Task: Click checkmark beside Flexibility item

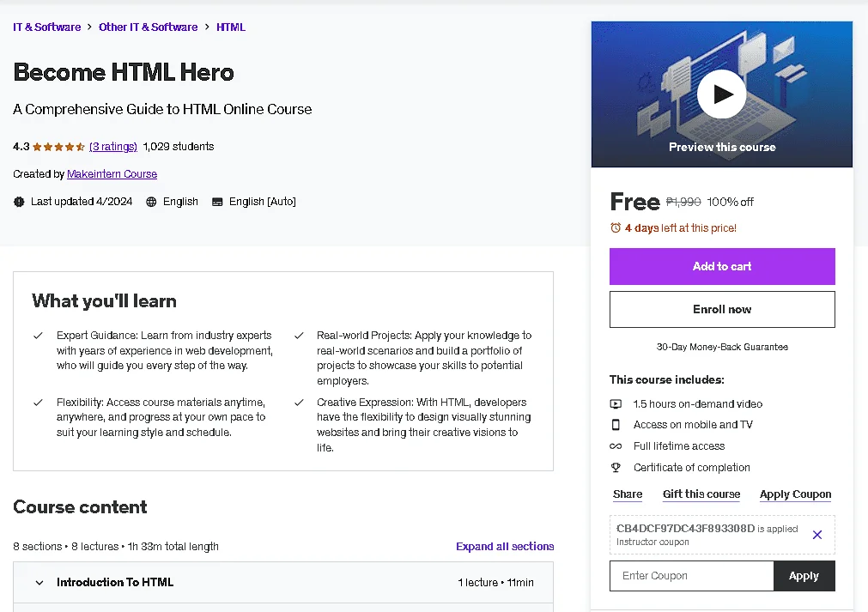Action: [38, 403]
